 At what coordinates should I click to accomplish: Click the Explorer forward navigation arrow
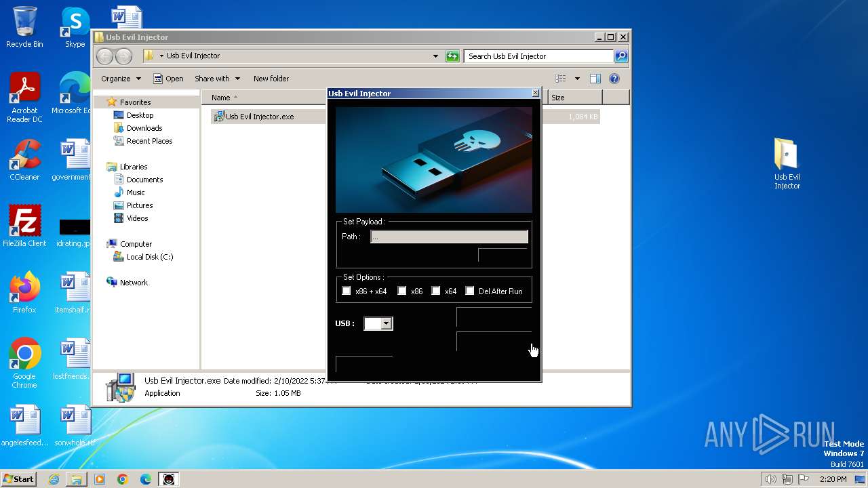[x=123, y=56]
